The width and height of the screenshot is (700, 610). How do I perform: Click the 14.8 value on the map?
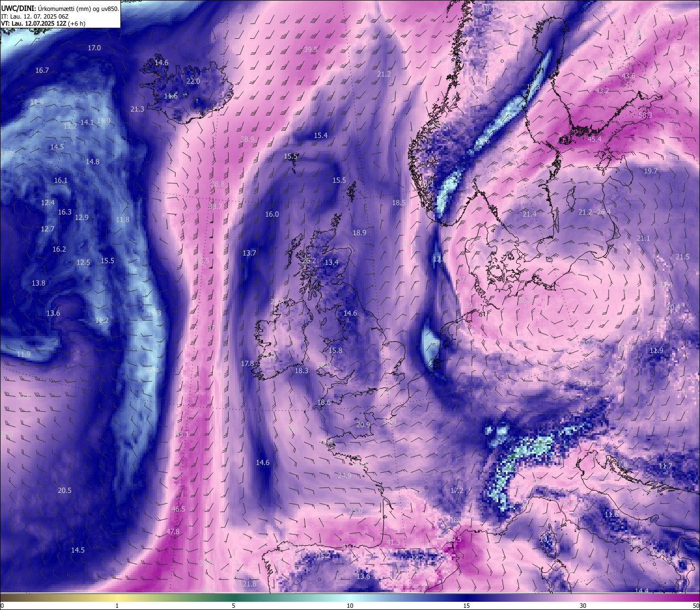coord(92,162)
